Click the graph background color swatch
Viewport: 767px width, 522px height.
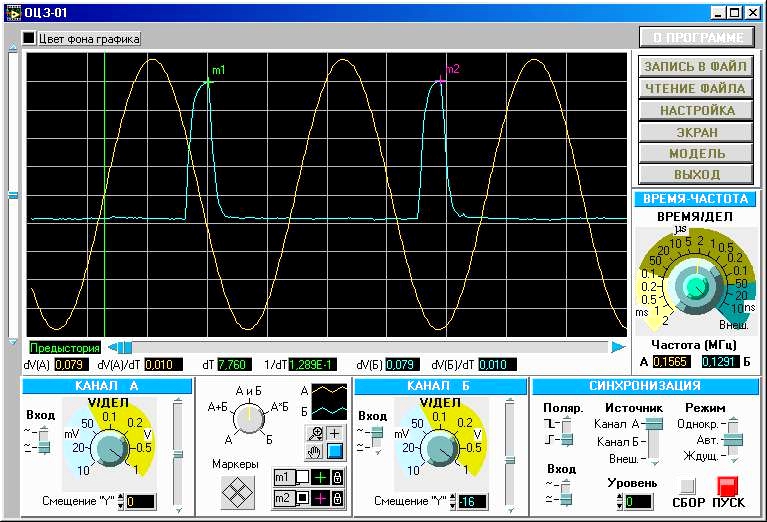[x=29, y=38]
